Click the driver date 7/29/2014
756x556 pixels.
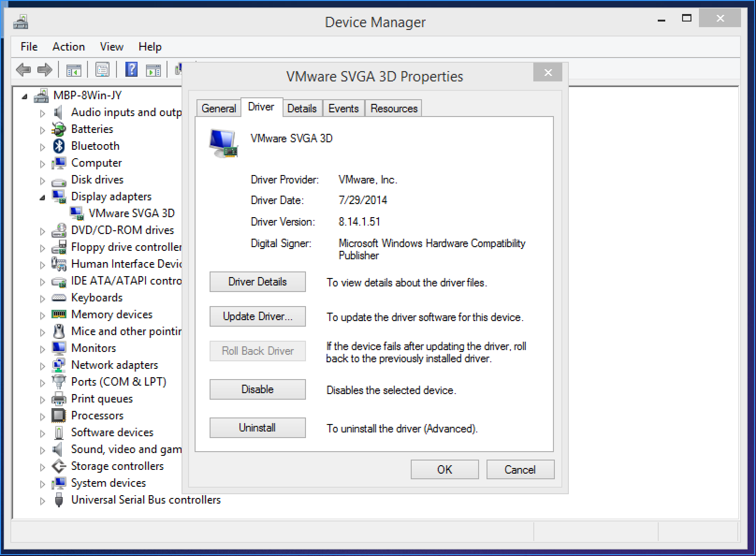pyautogui.click(x=363, y=200)
